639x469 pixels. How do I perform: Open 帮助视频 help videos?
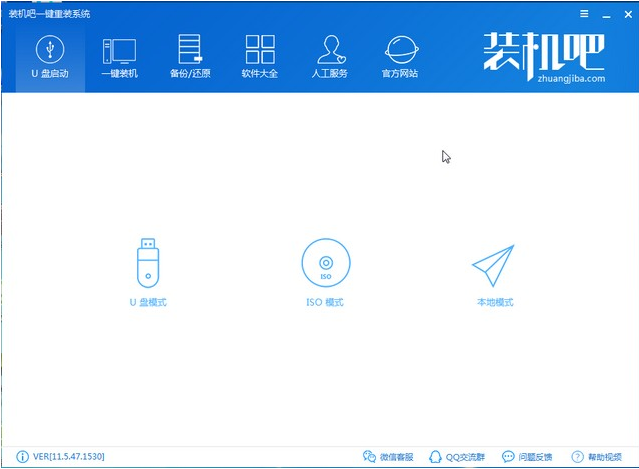598,456
